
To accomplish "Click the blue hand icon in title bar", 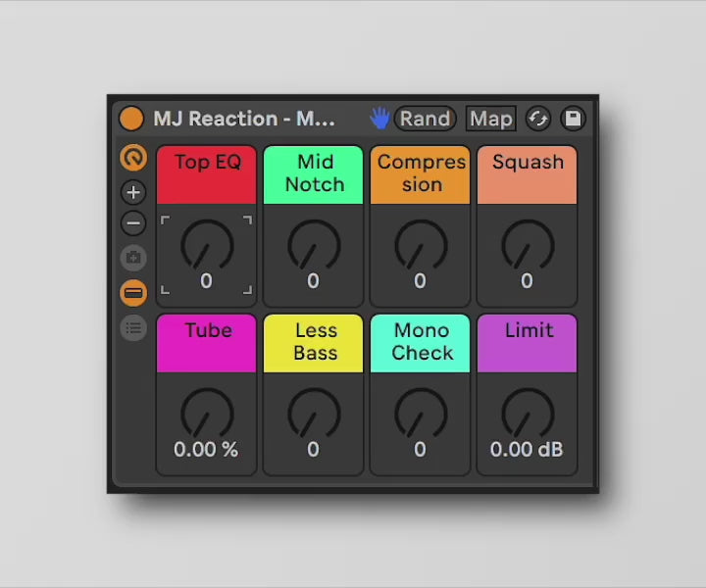I will pyautogui.click(x=379, y=119).
